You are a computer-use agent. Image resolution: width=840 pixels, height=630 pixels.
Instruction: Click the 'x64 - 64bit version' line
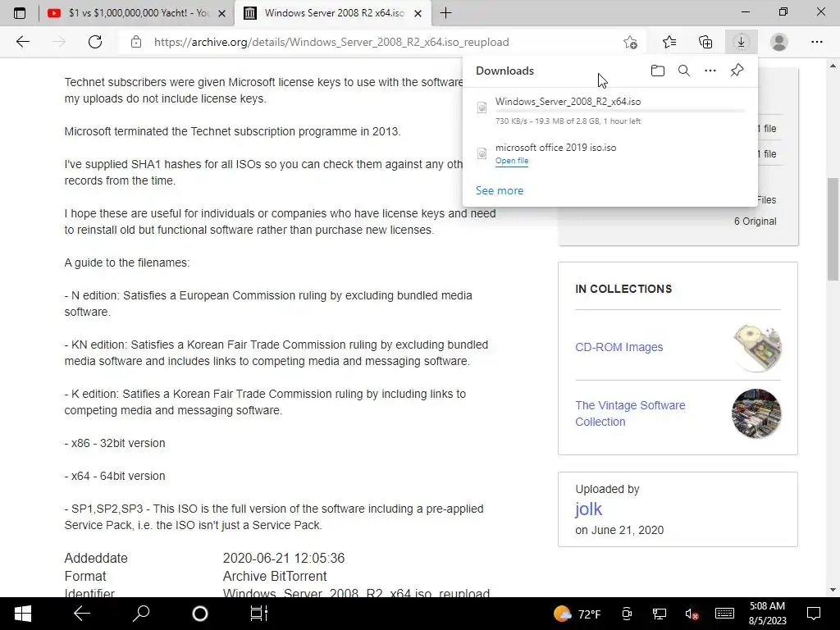point(115,477)
